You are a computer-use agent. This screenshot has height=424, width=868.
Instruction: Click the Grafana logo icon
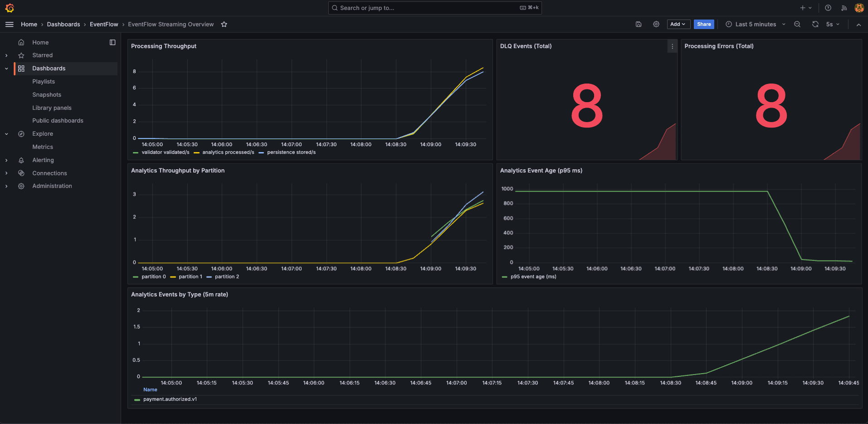click(x=10, y=8)
